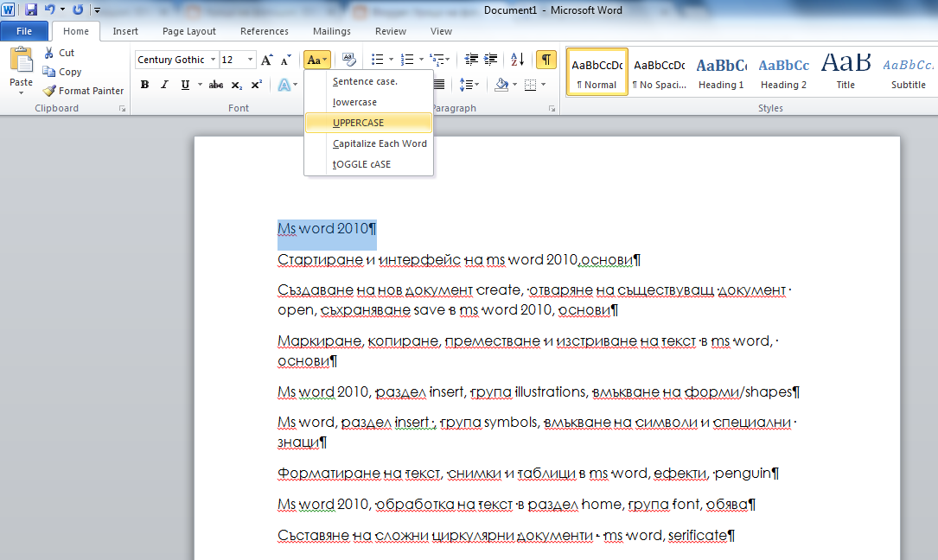Apply superscript formatting
This screenshot has width=938, height=560.
click(256, 85)
